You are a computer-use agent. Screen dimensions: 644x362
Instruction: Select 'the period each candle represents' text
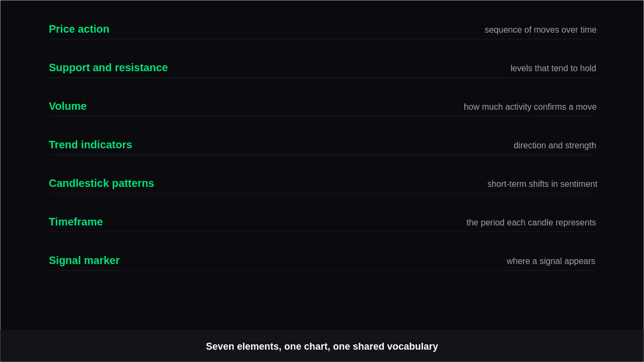(x=531, y=223)
